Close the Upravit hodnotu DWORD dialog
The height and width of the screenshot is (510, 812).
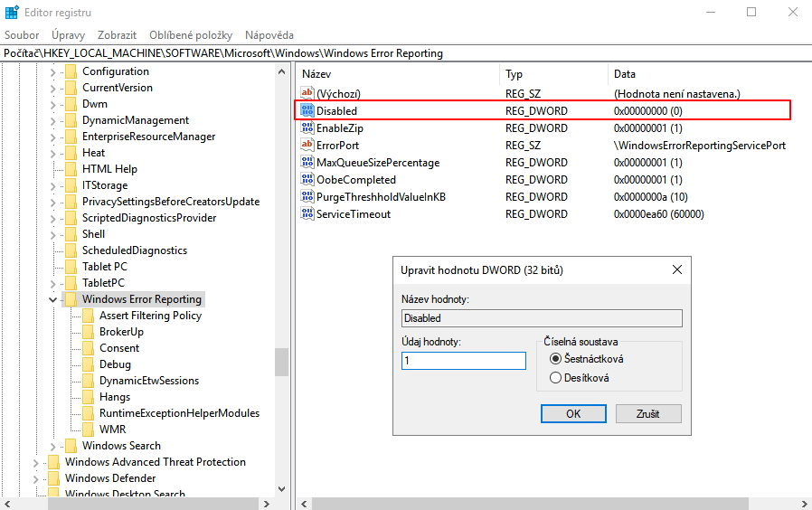pyautogui.click(x=677, y=269)
